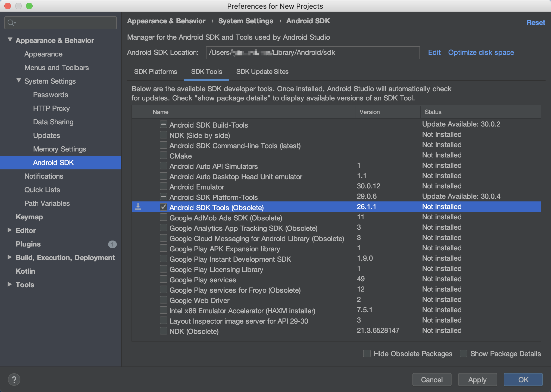Collapse the Appearance & Behavior section
551x392 pixels.
(10, 40)
